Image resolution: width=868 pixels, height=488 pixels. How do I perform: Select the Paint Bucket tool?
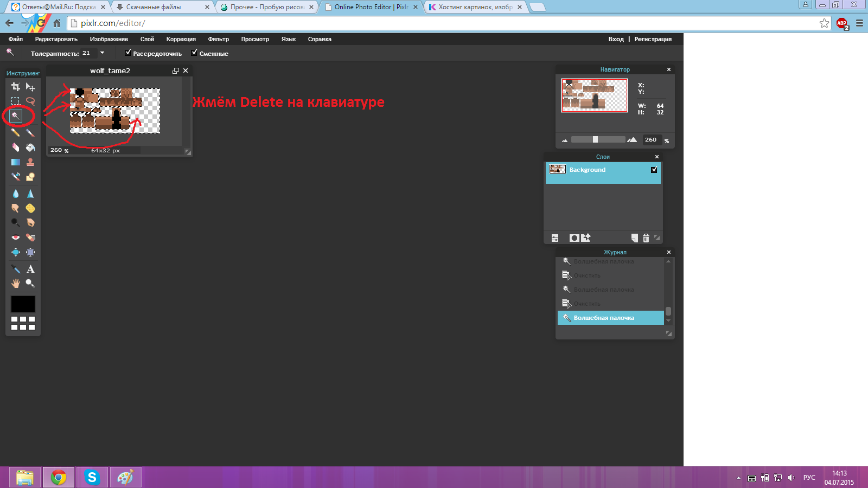coord(30,147)
